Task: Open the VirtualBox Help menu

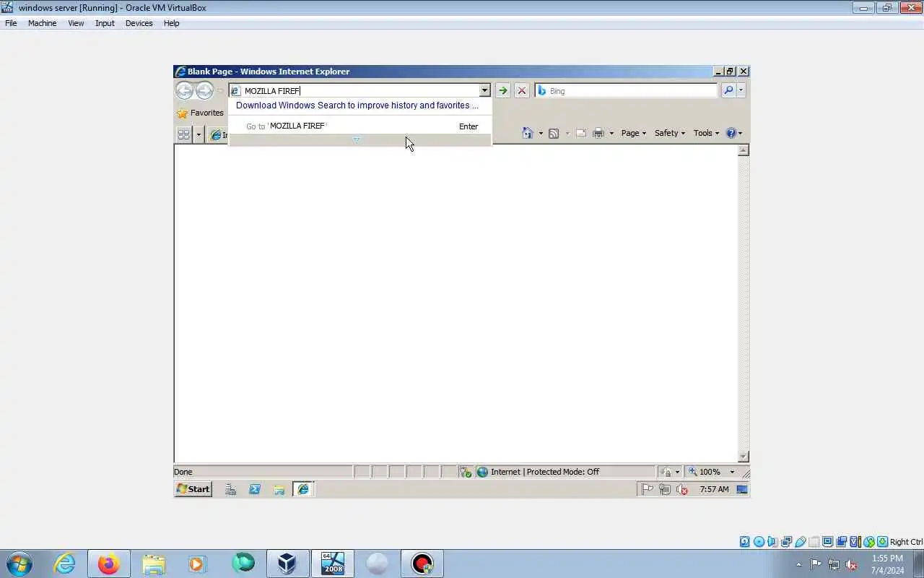Action: 171,23
